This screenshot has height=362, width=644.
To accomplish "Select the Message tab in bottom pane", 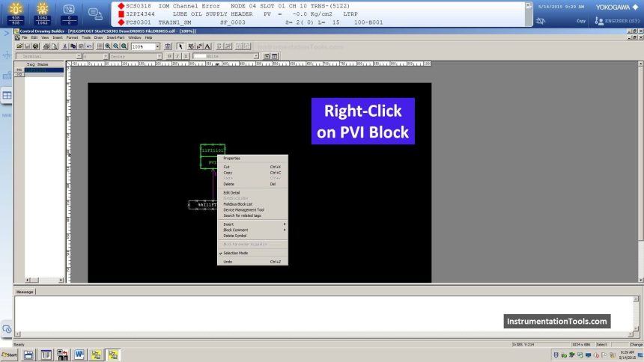I will tap(25, 292).
